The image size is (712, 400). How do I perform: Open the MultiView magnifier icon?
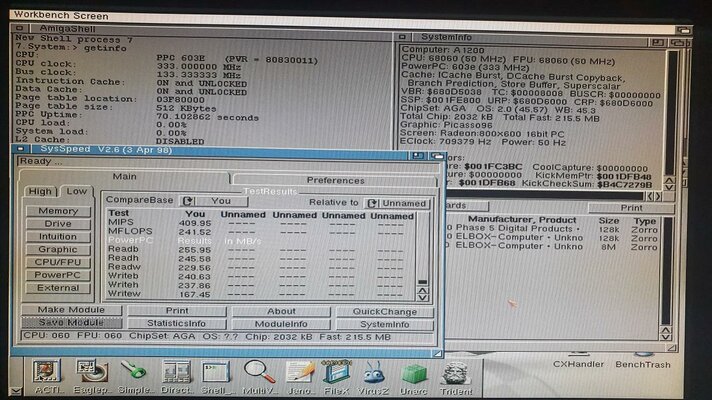click(x=259, y=374)
